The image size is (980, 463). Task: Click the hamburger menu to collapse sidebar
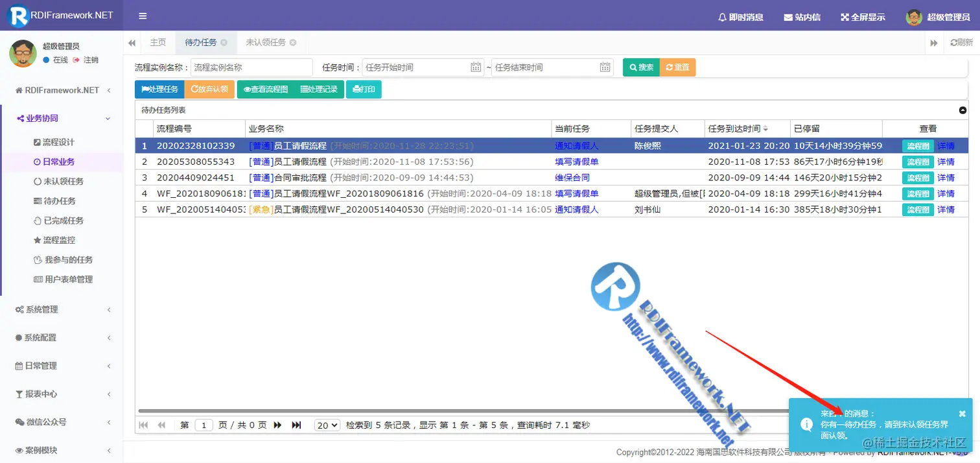(x=142, y=16)
